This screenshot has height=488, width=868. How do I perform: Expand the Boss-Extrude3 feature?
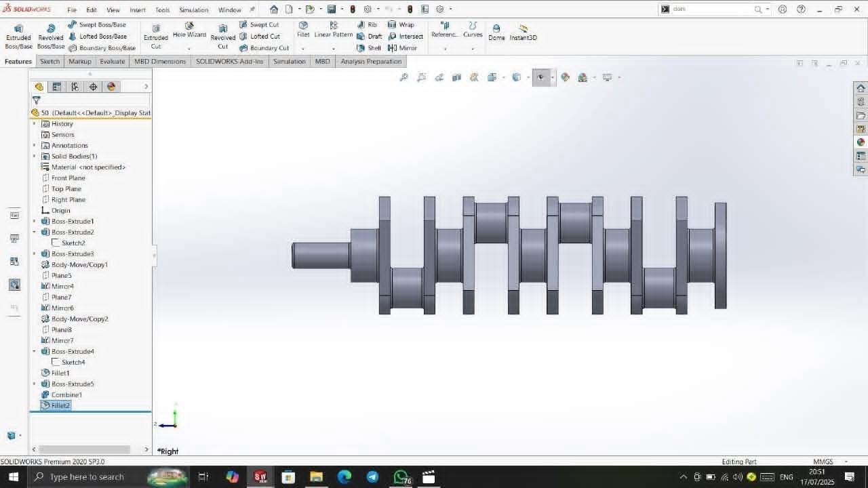click(35, 253)
